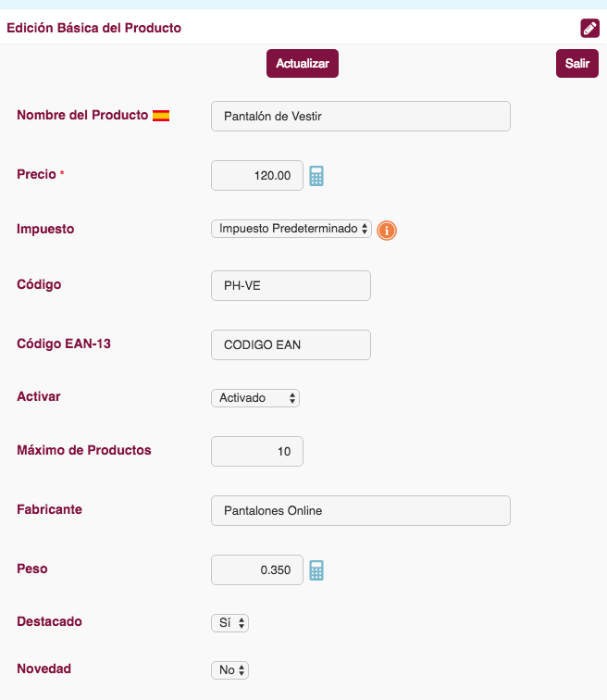Open the calculator icon beside Precio
The width and height of the screenshot is (607, 700).
pos(316,176)
